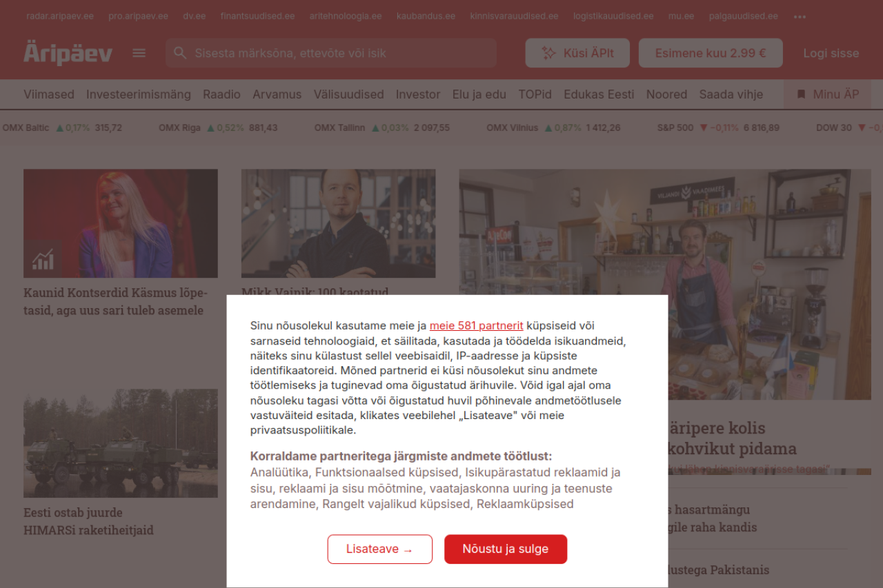Select the Investeerimismäng menu item
Image resolution: width=883 pixels, height=588 pixels.
[139, 94]
